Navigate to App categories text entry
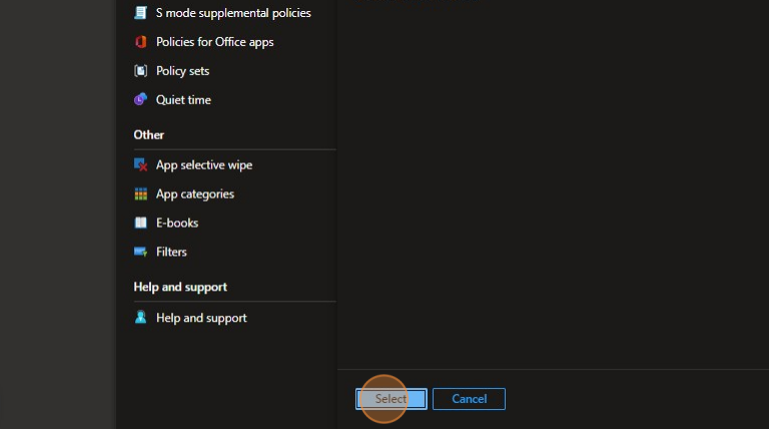This screenshot has width=769, height=429. tap(195, 194)
